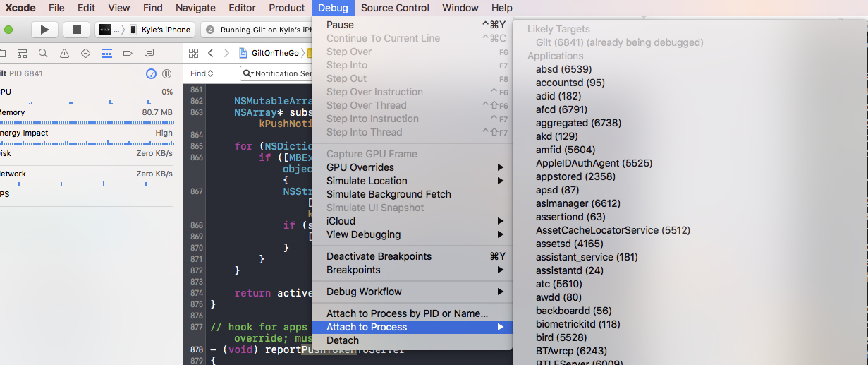The height and width of the screenshot is (365, 868).
Task: Open the View menu
Action: click(119, 8)
